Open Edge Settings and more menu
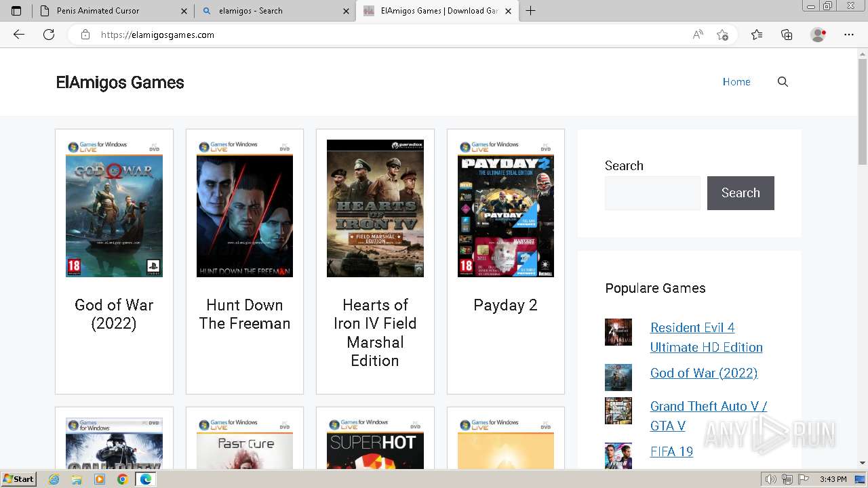 click(848, 35)
